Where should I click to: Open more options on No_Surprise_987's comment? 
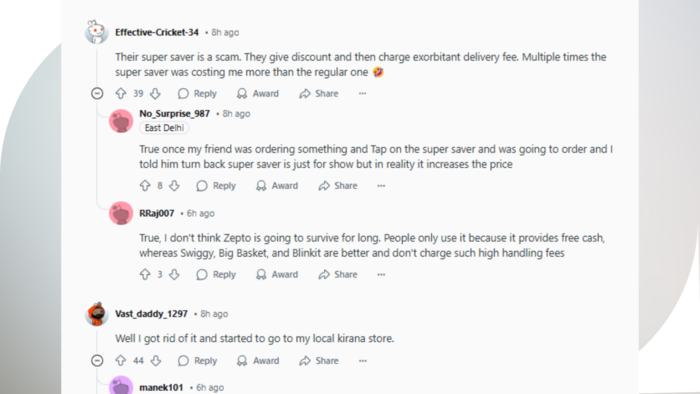coord(381,186)
